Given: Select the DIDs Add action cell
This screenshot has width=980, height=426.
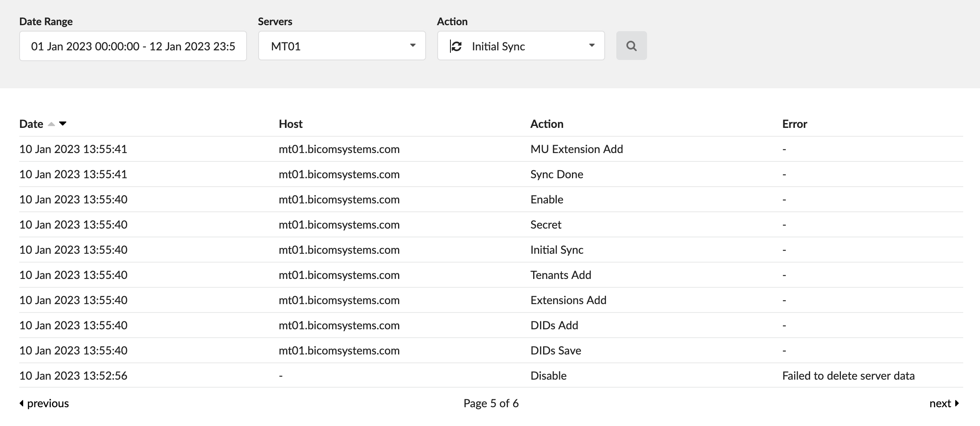Looking at the screenshot, I should point(554,325).
